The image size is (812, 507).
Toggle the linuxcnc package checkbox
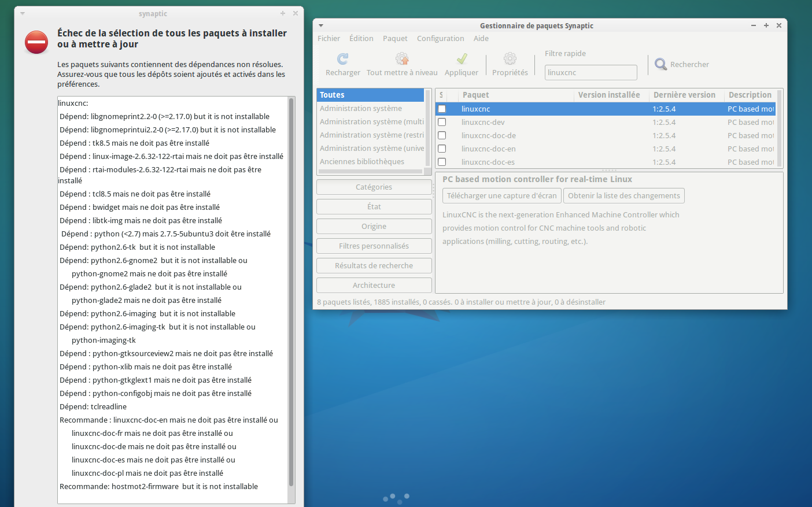442,109
